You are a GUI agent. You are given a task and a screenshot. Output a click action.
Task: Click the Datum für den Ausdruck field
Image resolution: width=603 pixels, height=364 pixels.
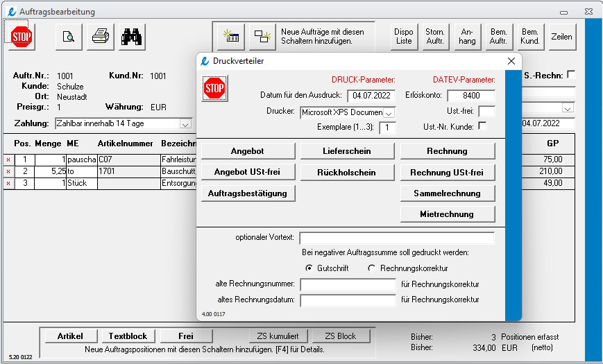tap(371, 96)
